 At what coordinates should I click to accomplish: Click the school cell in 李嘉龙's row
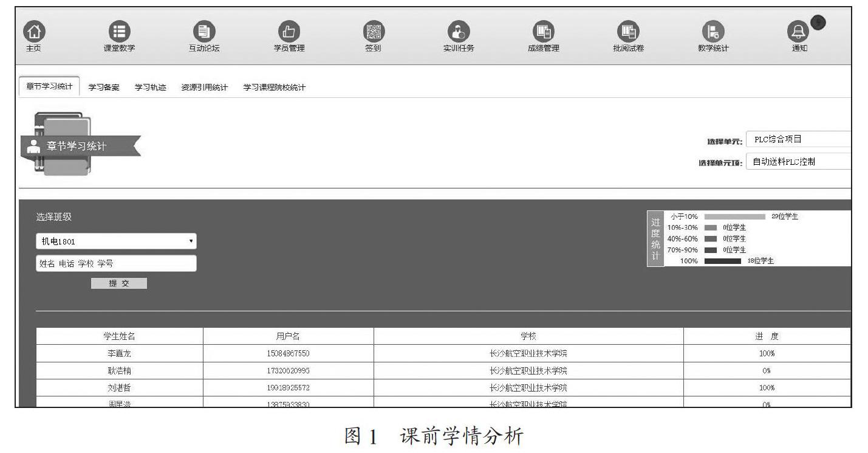pyautogui.click(x=528, y=353)
